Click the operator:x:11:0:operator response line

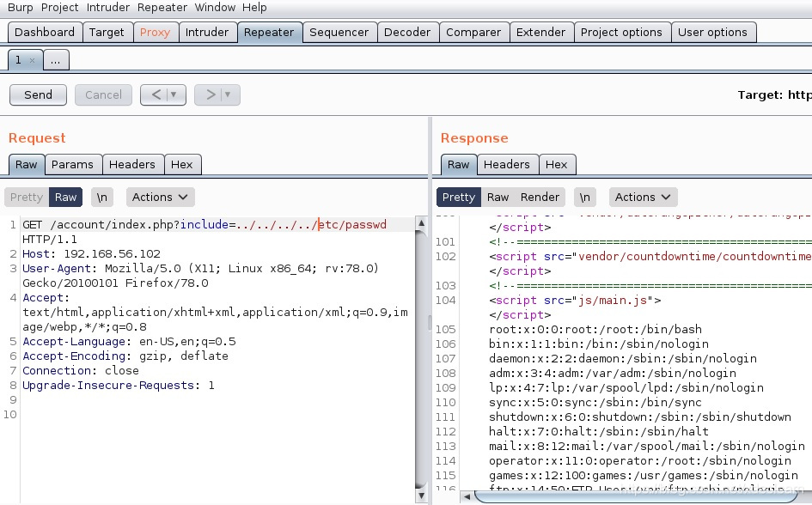coord(640,461)
